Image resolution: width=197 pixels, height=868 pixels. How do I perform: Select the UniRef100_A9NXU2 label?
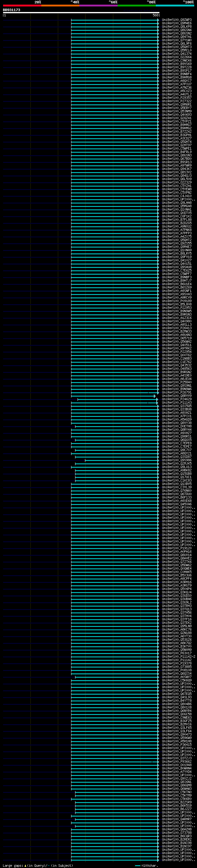tap(177, 226)
